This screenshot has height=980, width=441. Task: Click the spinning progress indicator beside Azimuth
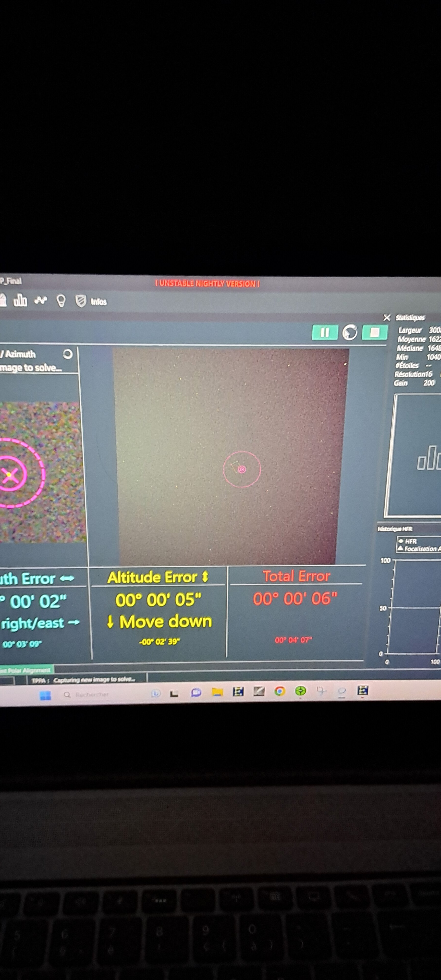(67, 354)
